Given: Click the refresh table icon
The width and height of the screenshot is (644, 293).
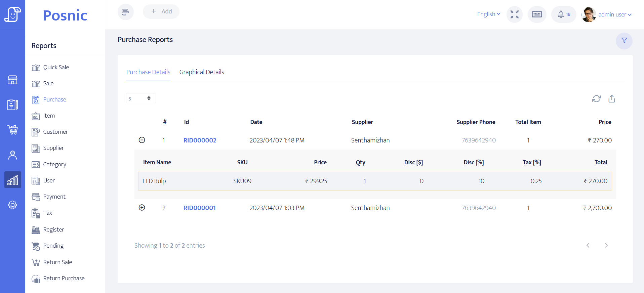Looking at the screenshot, I should tap(596, 99).
